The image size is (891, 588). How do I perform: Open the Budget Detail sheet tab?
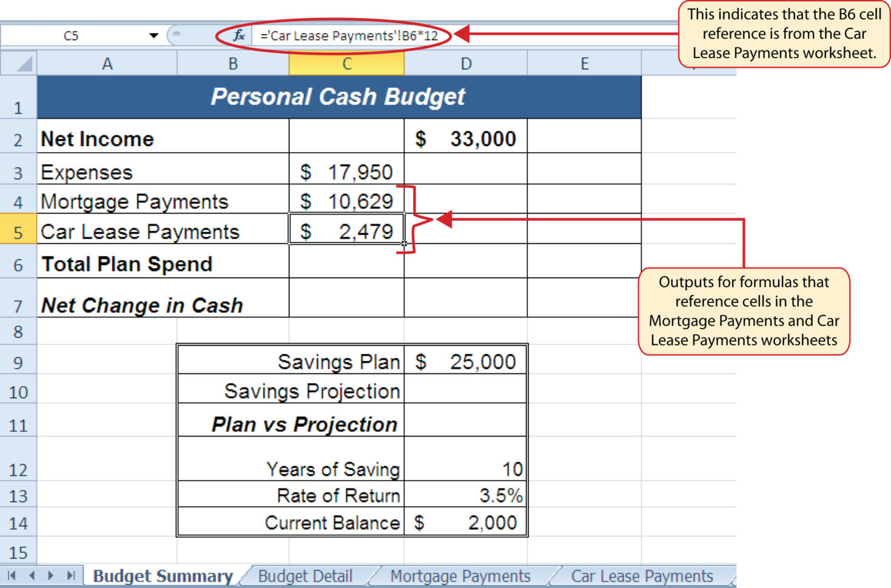tap(305, 576)
